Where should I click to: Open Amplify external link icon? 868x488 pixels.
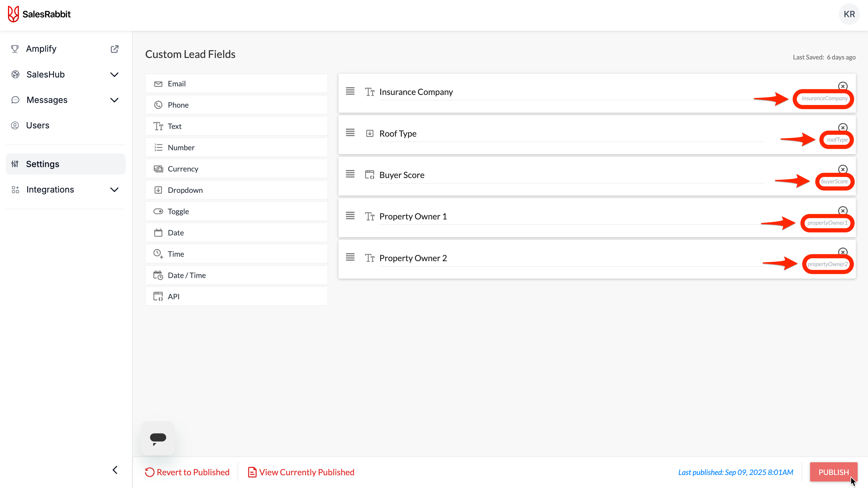115,49
